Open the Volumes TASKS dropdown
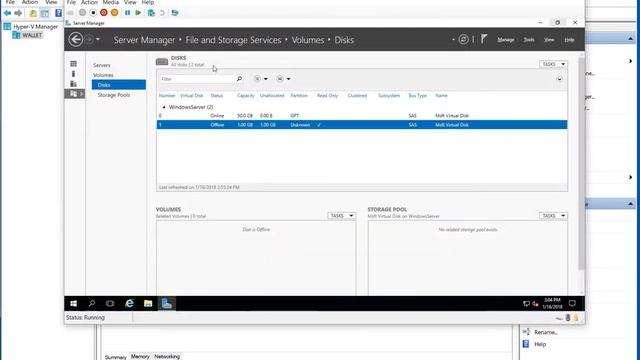 [x=342, y=216]
